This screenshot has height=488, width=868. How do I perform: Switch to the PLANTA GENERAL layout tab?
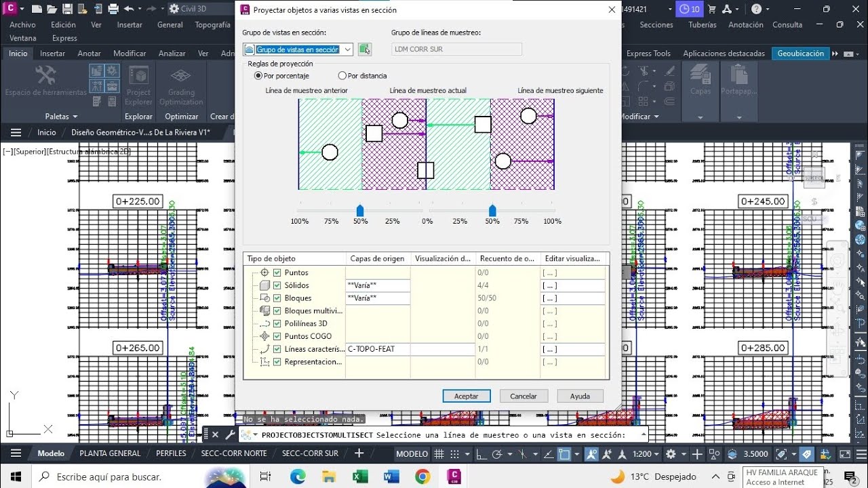point(110,453)
